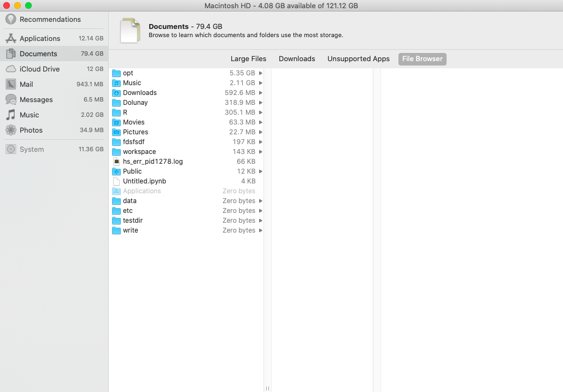Switch to the Downloads tab
Viewport: 563px width, 392px height.
click(297, 59)
